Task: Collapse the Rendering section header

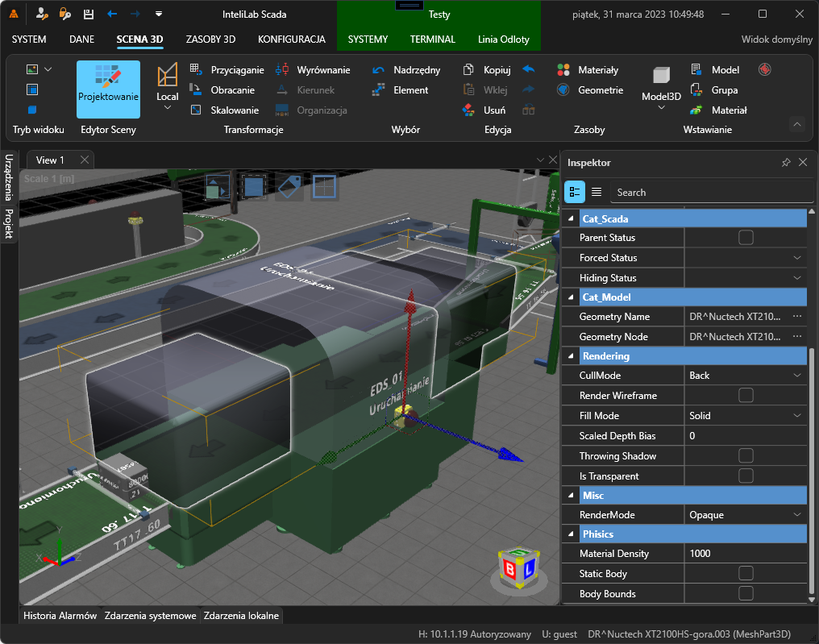Action: [x=572, y=355]
